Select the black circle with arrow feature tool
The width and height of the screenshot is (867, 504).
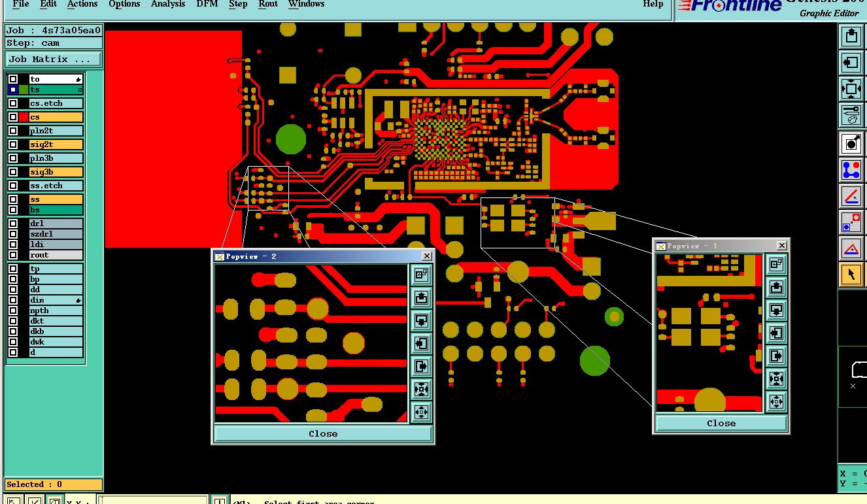point(851,143)
